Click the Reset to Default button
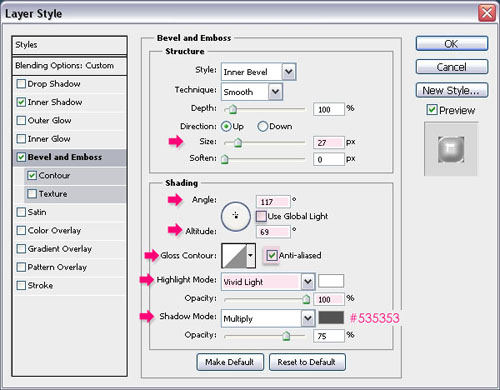Viewport: 500px width, 390px height. point(307,362)
